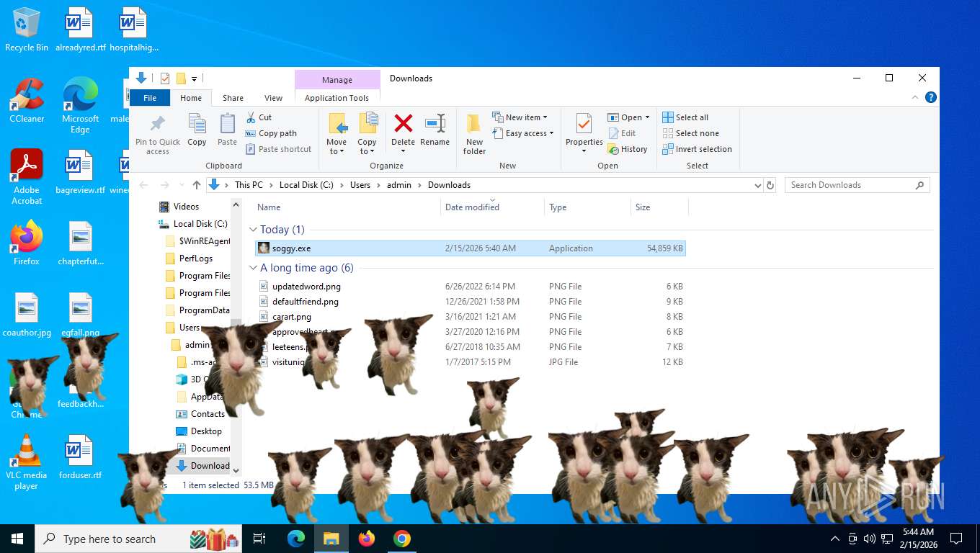Click Users in the address breadcrumb
The image size is (980, 553).
pyautogui.click(x=360, y=185)
